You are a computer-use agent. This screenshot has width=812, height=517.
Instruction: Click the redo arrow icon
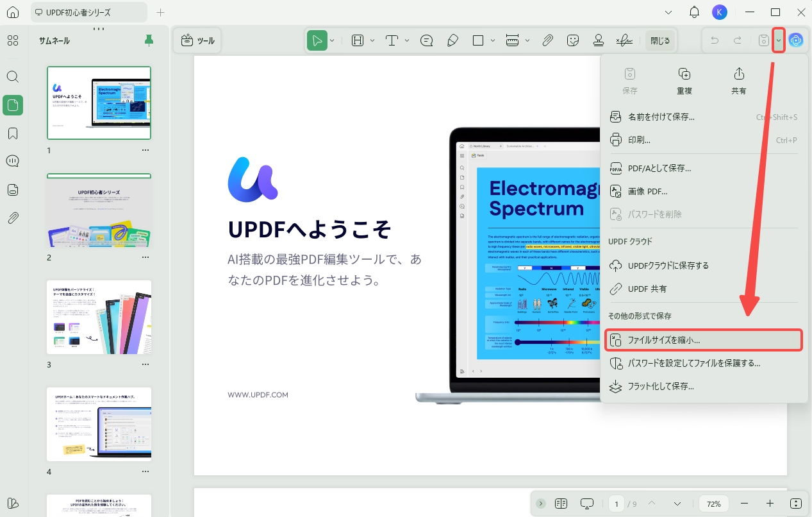point(738,40)
